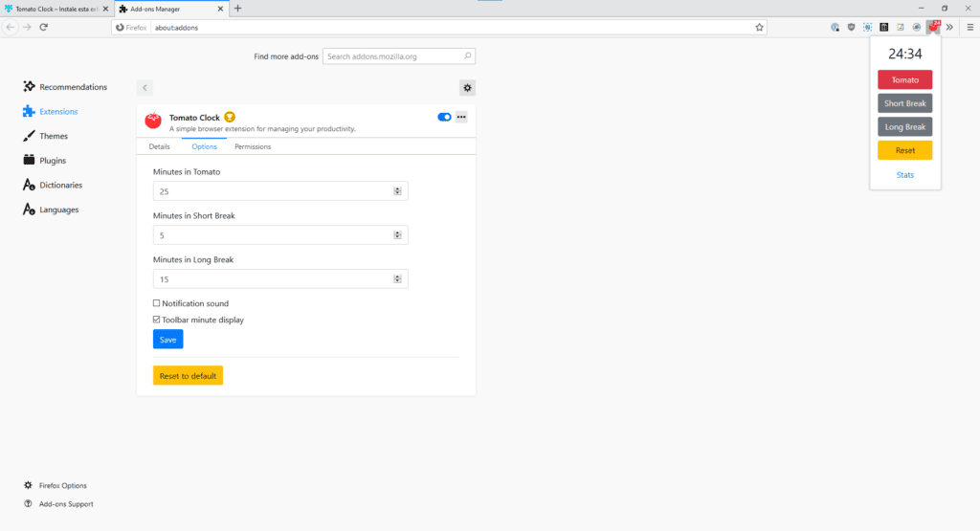Click the Firefox identity icon in address bar
Screen dimensions: 980x531
pos(120,28)
